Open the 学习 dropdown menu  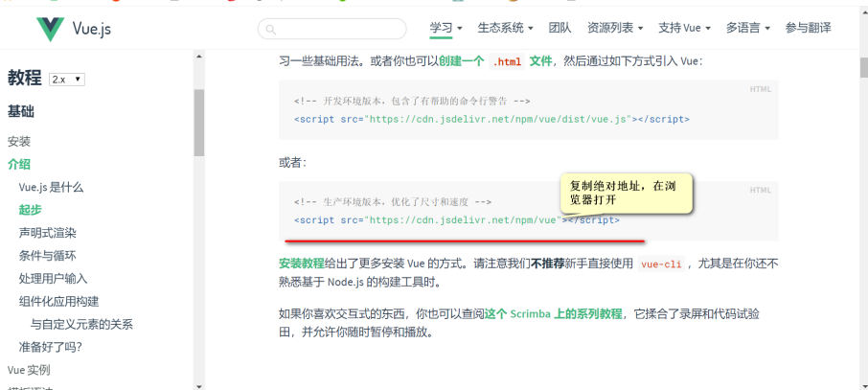pos(445,28)
